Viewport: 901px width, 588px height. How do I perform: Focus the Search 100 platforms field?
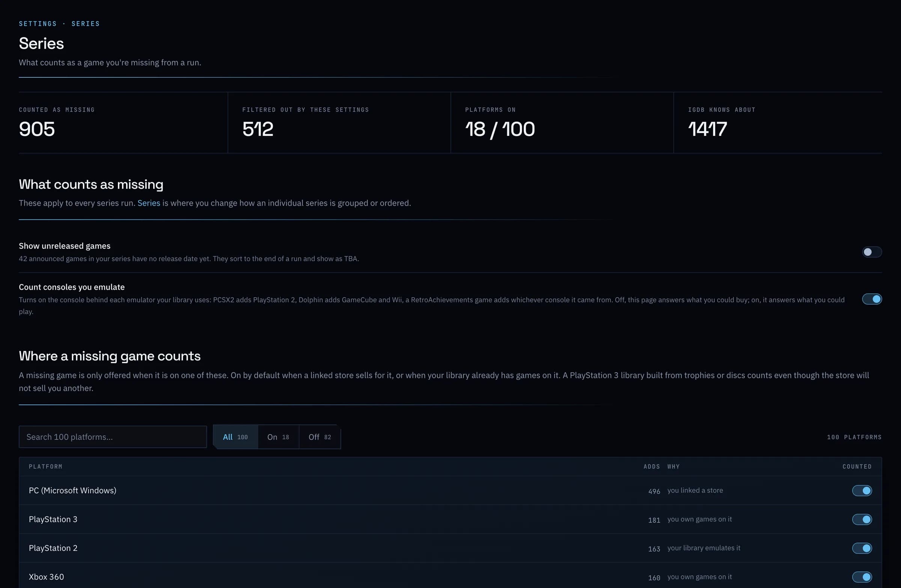tap(113, 437)
